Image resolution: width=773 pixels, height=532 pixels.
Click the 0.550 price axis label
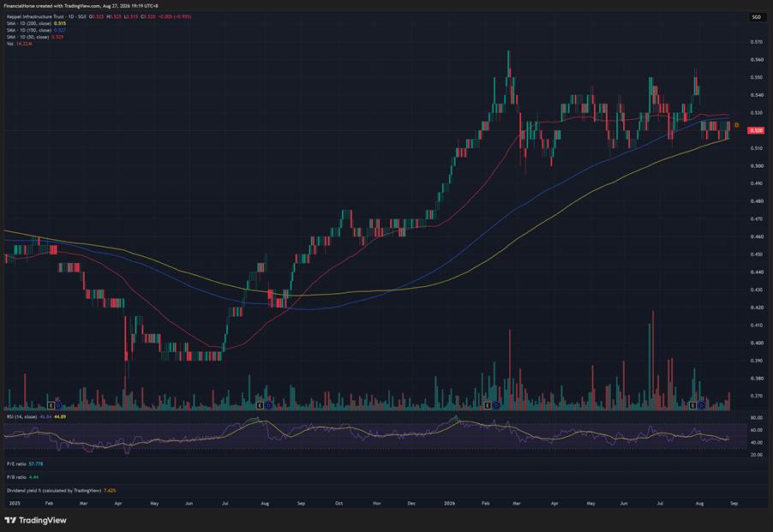click(x=756, y=78)
